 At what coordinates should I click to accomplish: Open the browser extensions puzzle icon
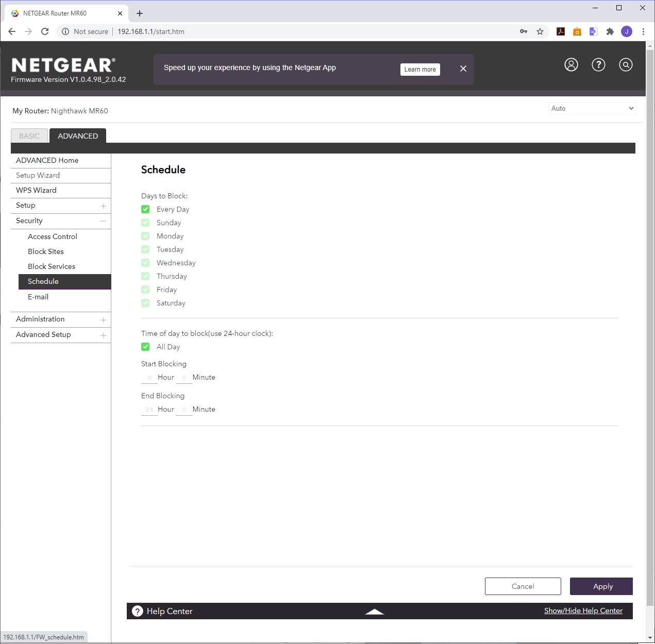[610, 31]
